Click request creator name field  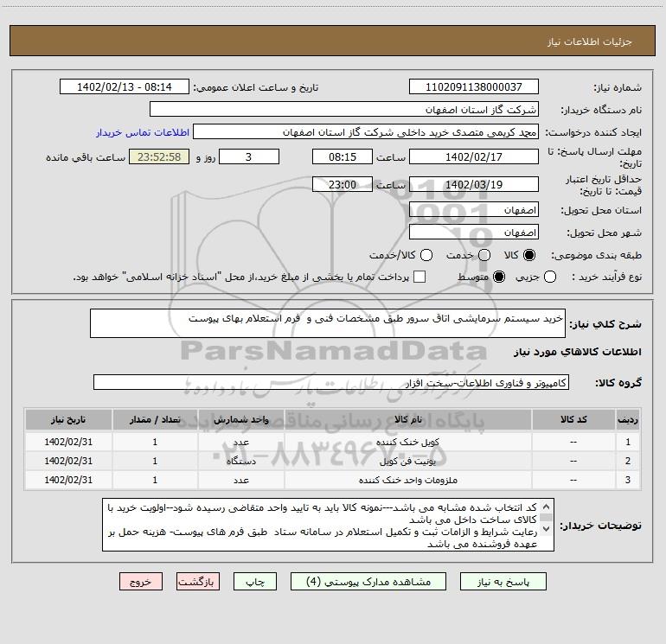tap(366, 132)
